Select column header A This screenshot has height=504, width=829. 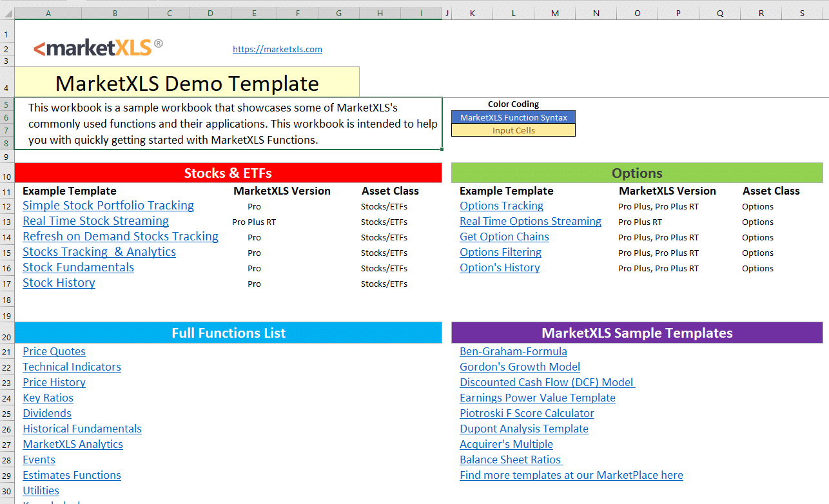[48, 13]
